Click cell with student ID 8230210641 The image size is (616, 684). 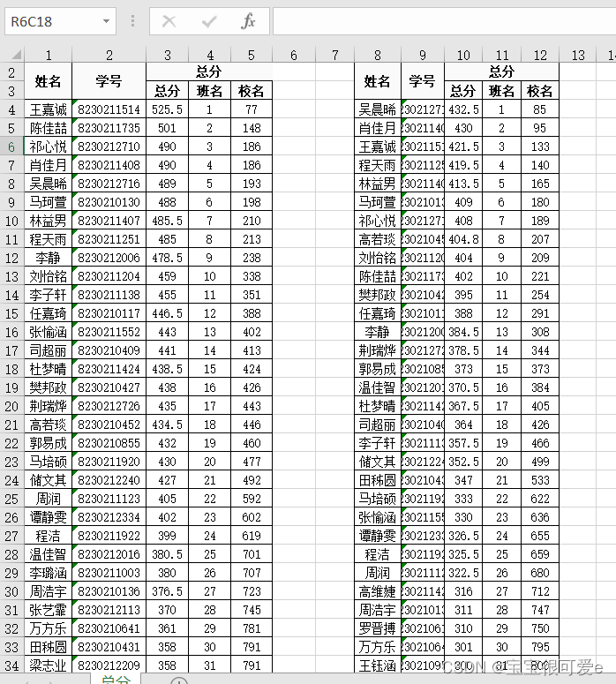click(109, 628)
